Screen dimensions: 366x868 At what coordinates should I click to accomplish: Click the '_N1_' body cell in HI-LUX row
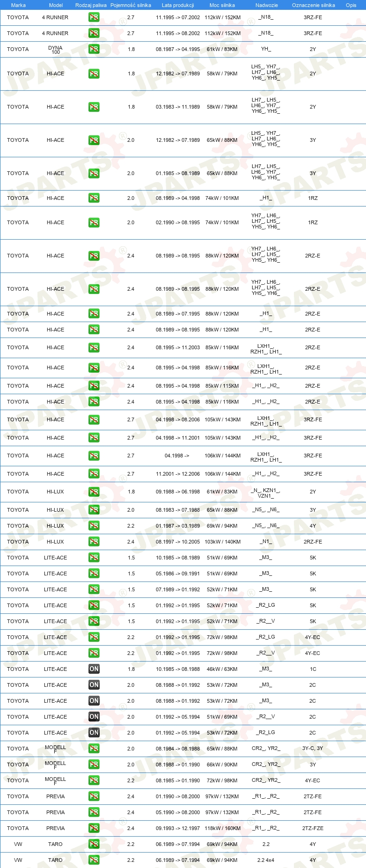tap(266, 542)
